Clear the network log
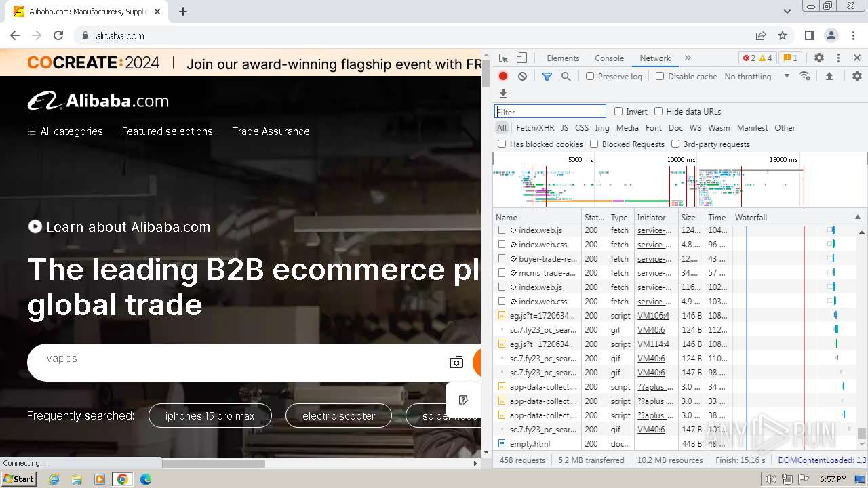Viewport: 868px width, 488px height. (x=522, y=77)
